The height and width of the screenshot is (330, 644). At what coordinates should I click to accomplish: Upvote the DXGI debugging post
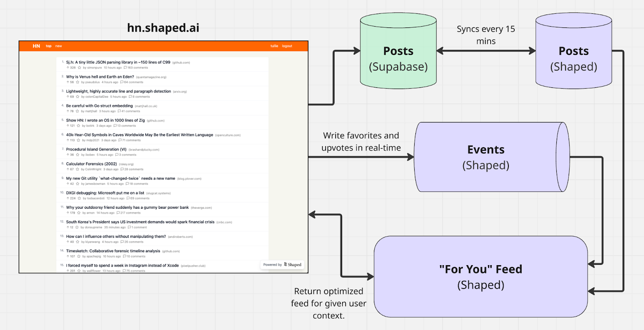tap(68, 198)
